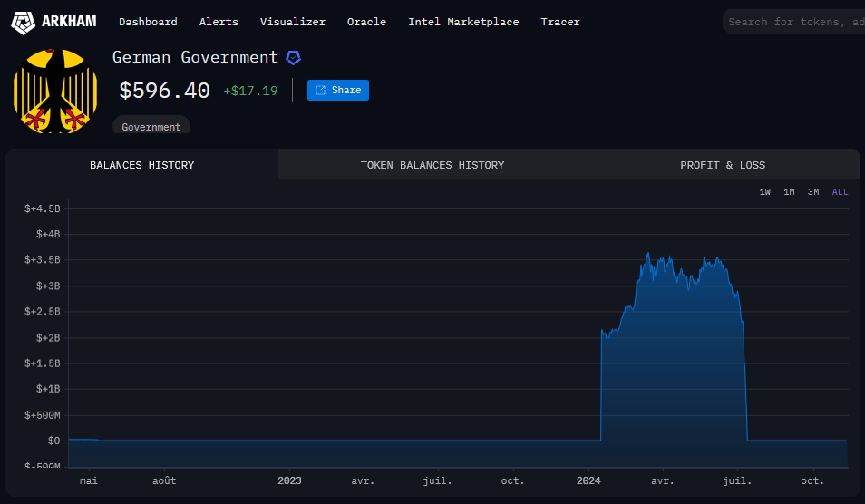Click the 2024 marker on the timeline axis
Viewport: 865px width, 504px height.
click(588, 481)
